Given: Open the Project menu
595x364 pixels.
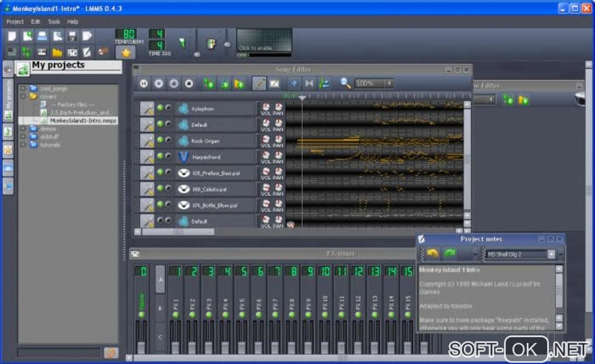Looking at the screenshot, I should pos(15,22).
